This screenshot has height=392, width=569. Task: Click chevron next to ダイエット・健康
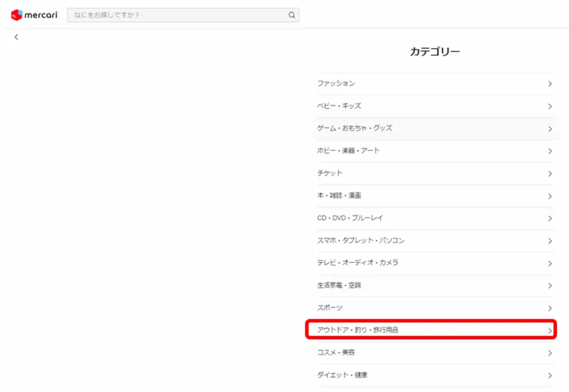[549, 376]
